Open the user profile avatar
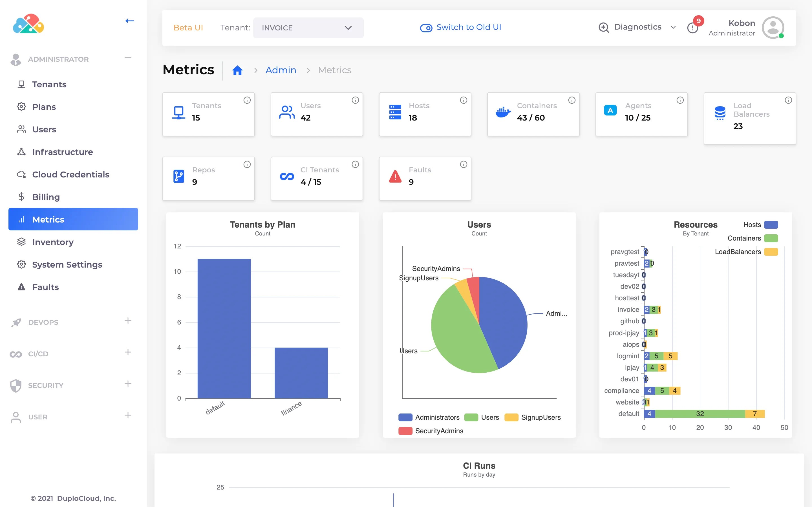The height and width of the screenshot is (507, 812). click(x=773, y=28)
